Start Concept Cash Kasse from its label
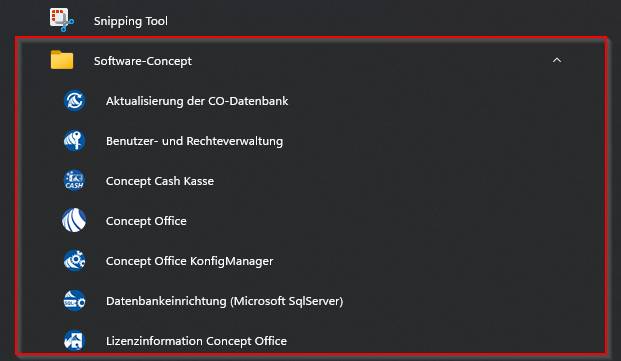The width and height of the screenshot is (621, 361). [160, 181]
